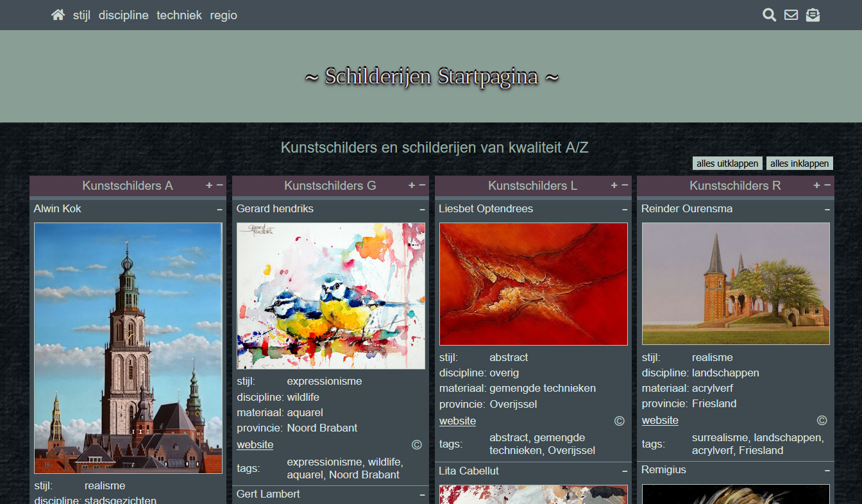Viewport: 862px width, 504px height.
Task: Select techniek in the navigation bar
Action: point(179,15)
